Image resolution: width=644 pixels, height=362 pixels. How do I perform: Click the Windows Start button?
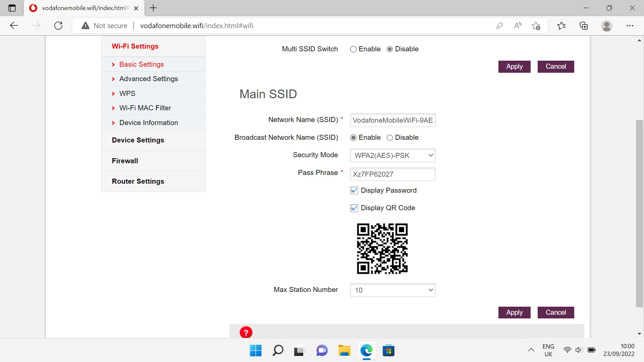click(256, 351)
